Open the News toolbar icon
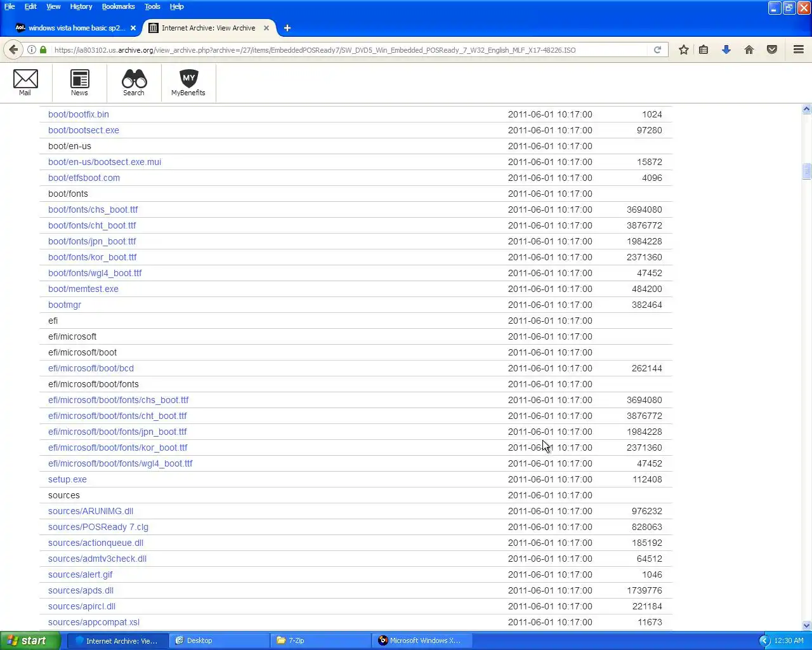 click(x=79, y=83)
